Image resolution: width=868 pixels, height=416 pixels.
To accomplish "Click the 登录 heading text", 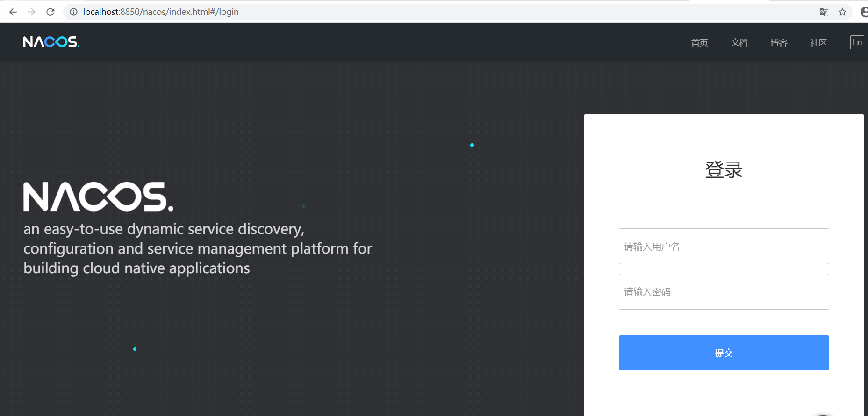I will [724, 169].
